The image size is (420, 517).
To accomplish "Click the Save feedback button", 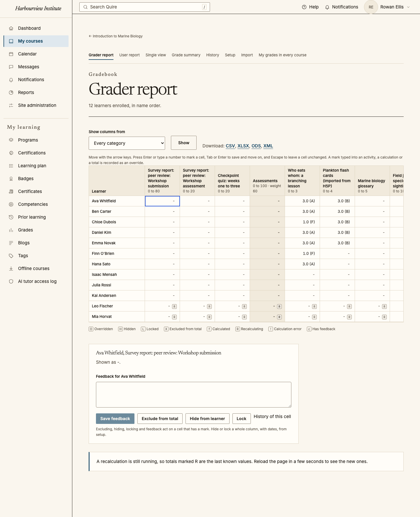I will (x=115, y=419).
